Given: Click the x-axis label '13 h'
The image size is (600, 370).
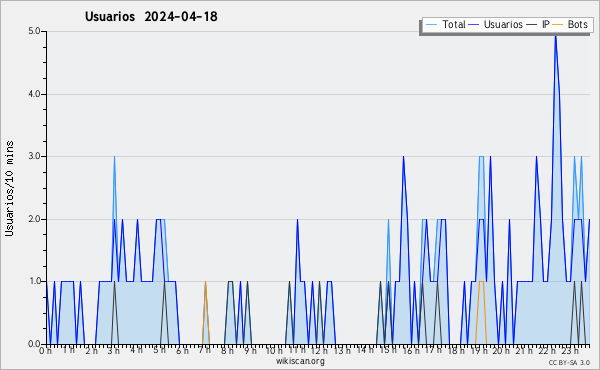Looking at the screenshot, I should (342, 351).
